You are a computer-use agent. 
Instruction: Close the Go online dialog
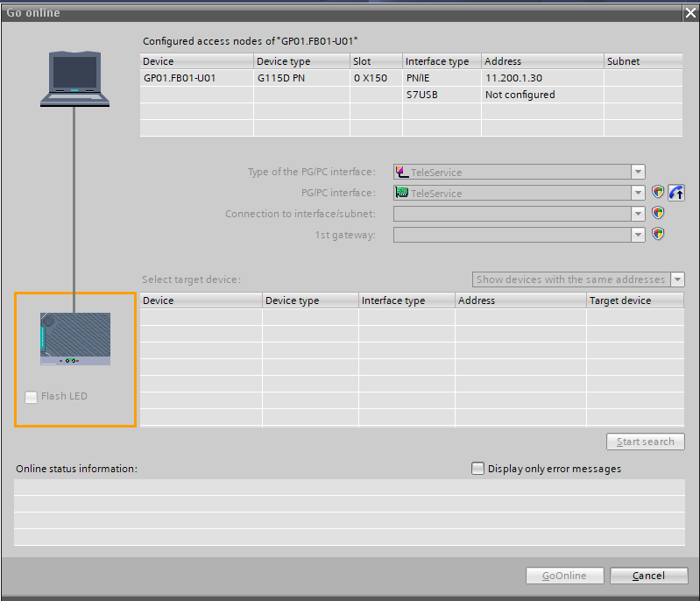point(689,12)
